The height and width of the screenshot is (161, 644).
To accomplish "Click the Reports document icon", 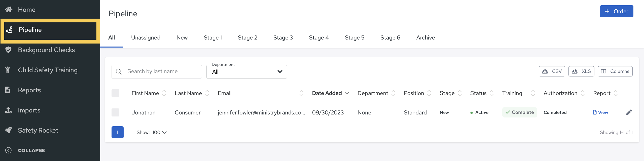I will (x=8, y=90).
